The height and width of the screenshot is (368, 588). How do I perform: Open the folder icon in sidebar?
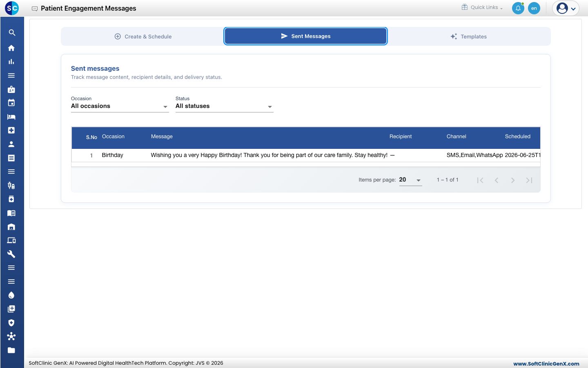11,350
